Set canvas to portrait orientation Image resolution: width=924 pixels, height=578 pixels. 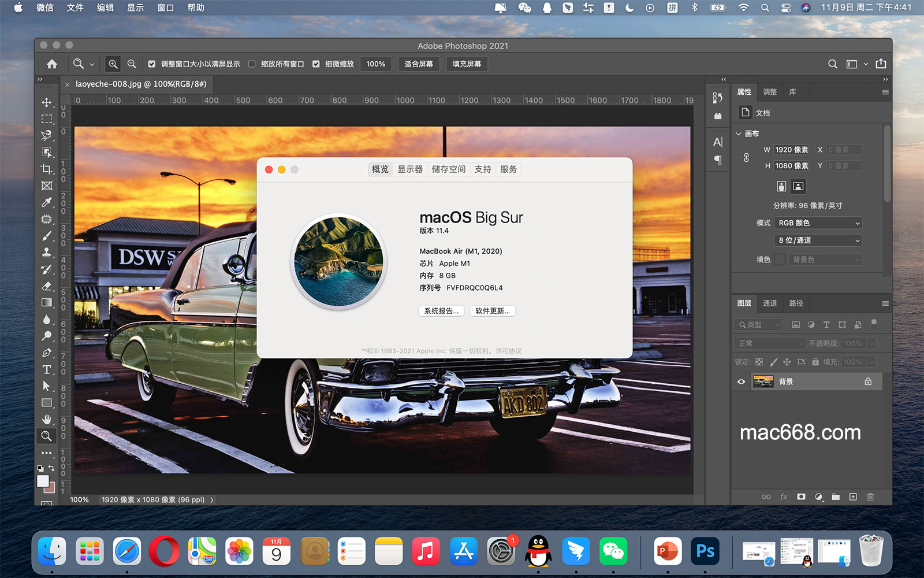781,186
